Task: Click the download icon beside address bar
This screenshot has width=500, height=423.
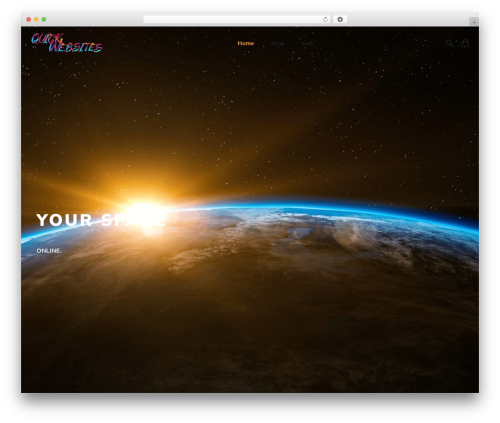Action: coord(340,20)
